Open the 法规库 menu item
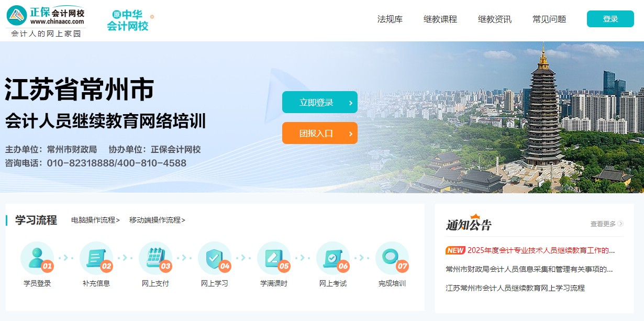The height and width of the screenshot is (321, 644). pyautogui.click(x=390, y=19)
